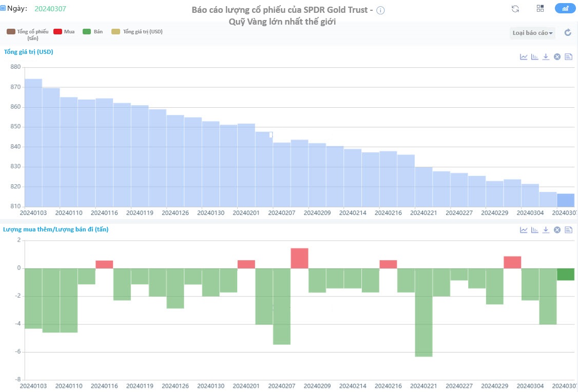The image size is (578, 392).
Task: Click the sync arrows icon in the header
Action: pos(515,9)
